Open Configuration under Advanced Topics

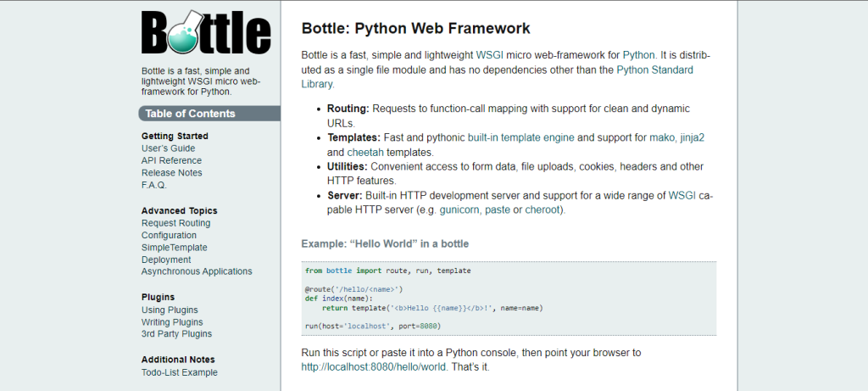tap(169, 235)
